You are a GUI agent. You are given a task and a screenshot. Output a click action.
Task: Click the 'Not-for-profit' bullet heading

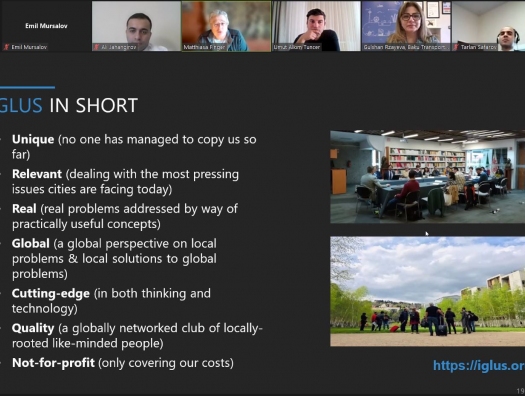(x=53, y=363)
